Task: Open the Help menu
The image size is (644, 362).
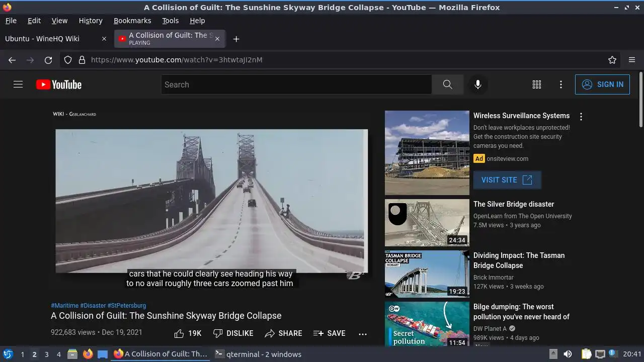Action: click(x=197, y=21)
